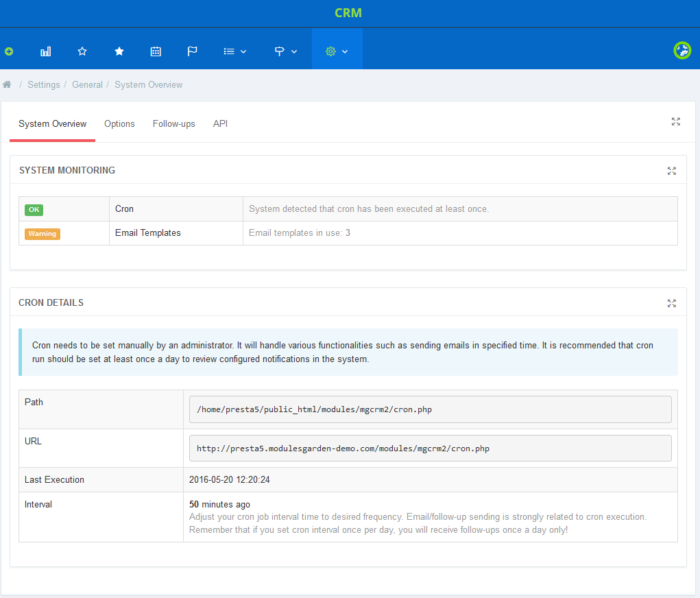This screenshot has height=598, width=700.
Task: Click System Overview breadcrumb
Action: click(x=148, y=85)
